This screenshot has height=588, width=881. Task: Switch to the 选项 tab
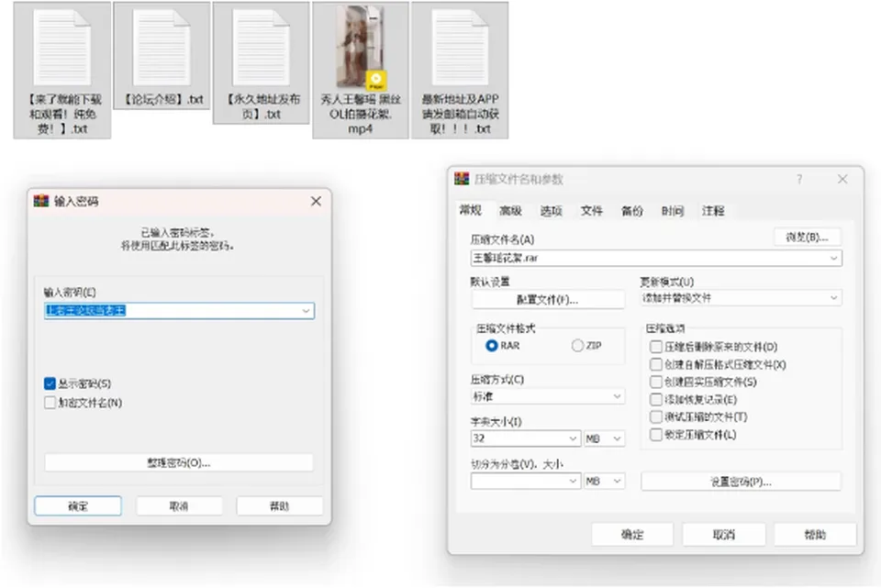coord(552,211)
